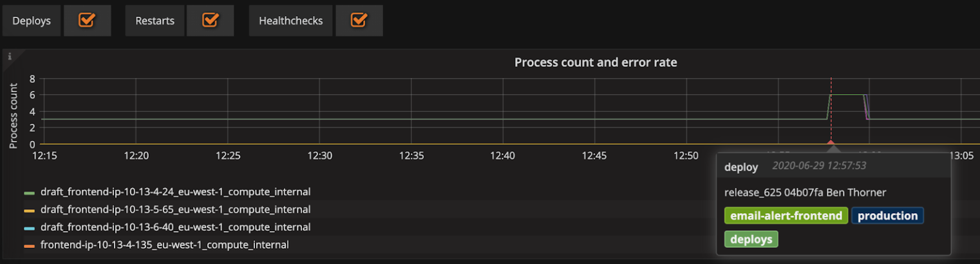Screen dimensions: 980x264
Task: Toggle series draft_frontend-ip-10-13-5-65_eu-west-1_compute_internal in legend
Action: click(x=175, y=209)
